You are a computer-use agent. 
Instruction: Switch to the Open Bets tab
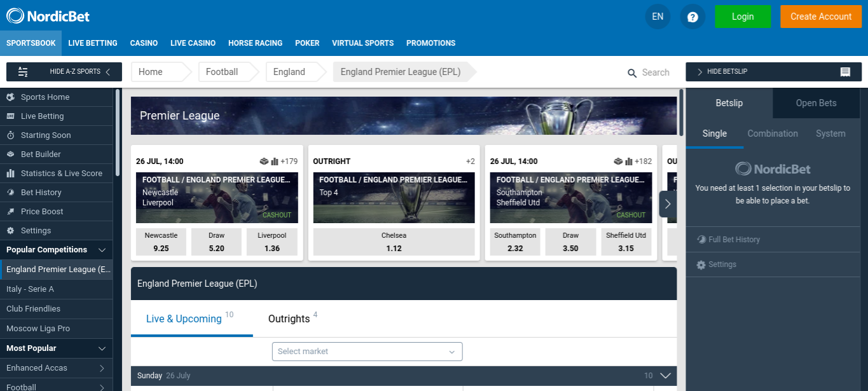coord(816,103)
